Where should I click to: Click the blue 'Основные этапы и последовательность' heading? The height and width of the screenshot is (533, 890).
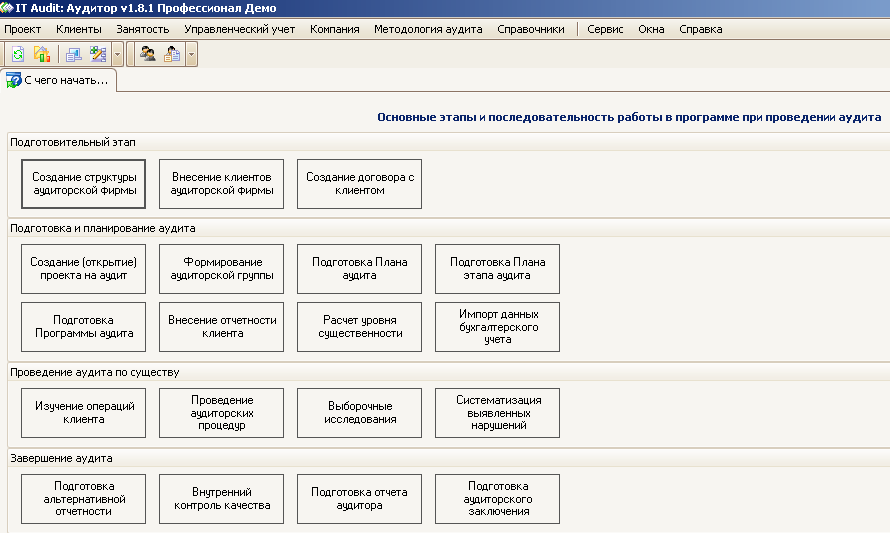[629, 117]
